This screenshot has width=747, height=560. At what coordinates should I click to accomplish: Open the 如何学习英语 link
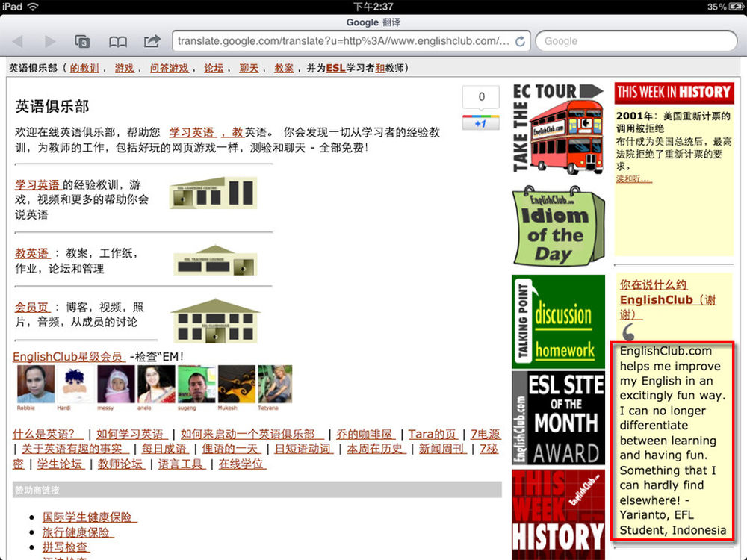tap(131, 435)
